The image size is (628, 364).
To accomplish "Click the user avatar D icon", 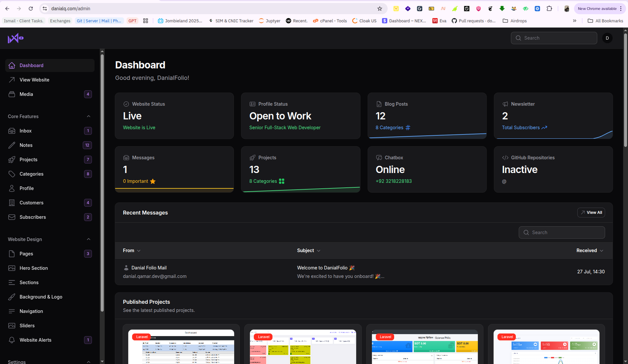I will (x=607, y=38).
